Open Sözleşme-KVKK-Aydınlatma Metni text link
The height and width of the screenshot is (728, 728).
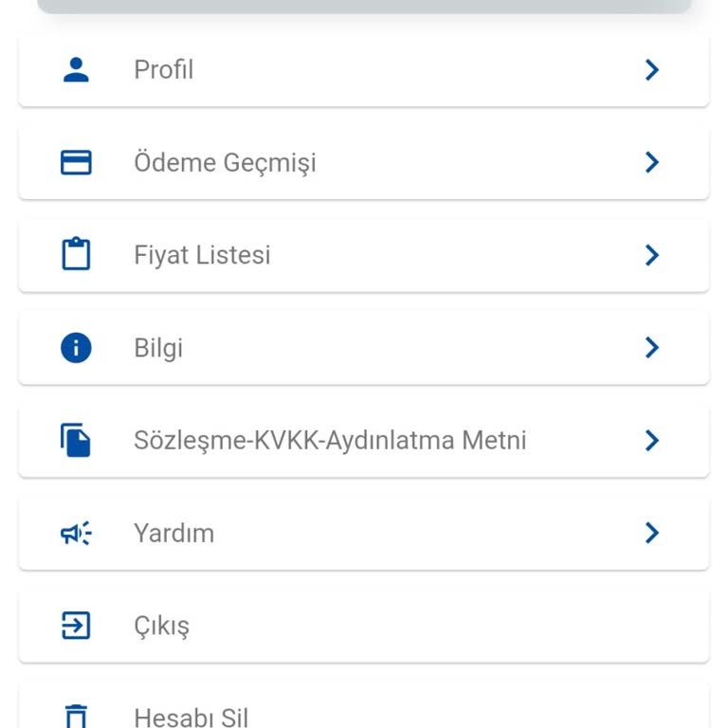[x=330, y=441]
